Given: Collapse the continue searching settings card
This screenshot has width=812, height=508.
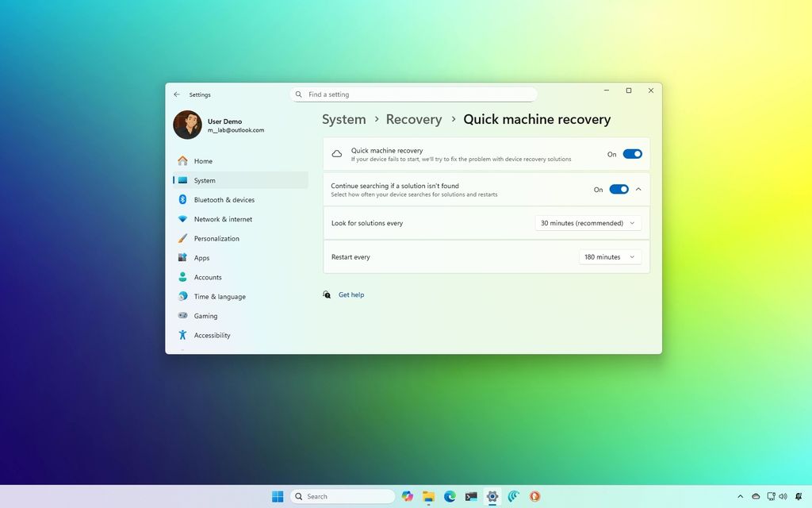Looking at the screenshot, I should click(638, 189).
